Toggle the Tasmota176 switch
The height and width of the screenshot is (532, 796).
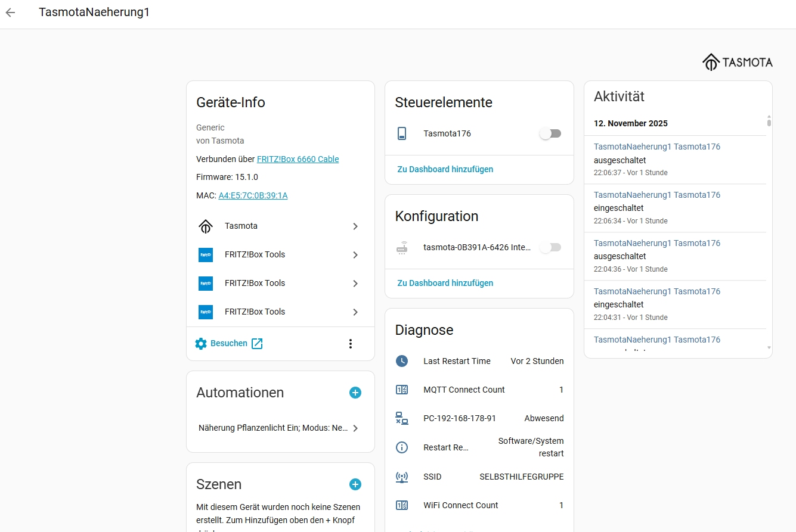pyautogui.click(x=550, y=134)
